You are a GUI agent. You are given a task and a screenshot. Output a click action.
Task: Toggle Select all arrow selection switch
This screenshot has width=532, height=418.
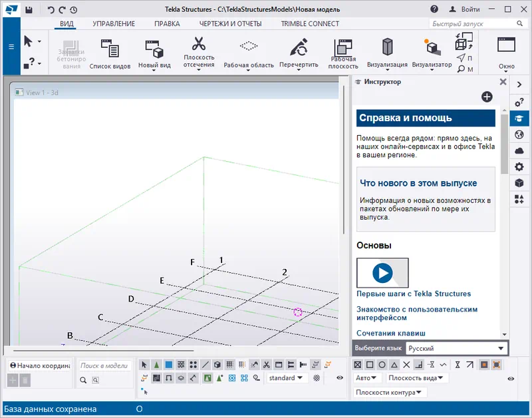144,365
